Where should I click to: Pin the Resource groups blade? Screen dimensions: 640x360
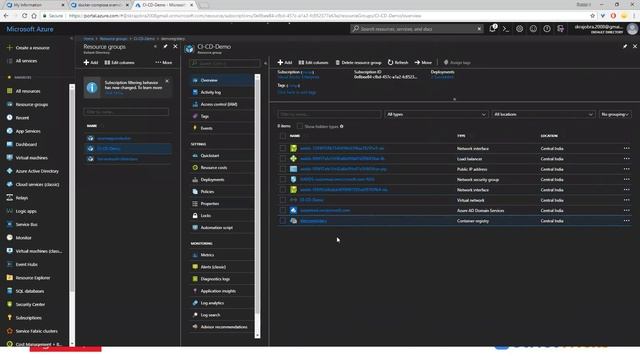tap(165, 47)
